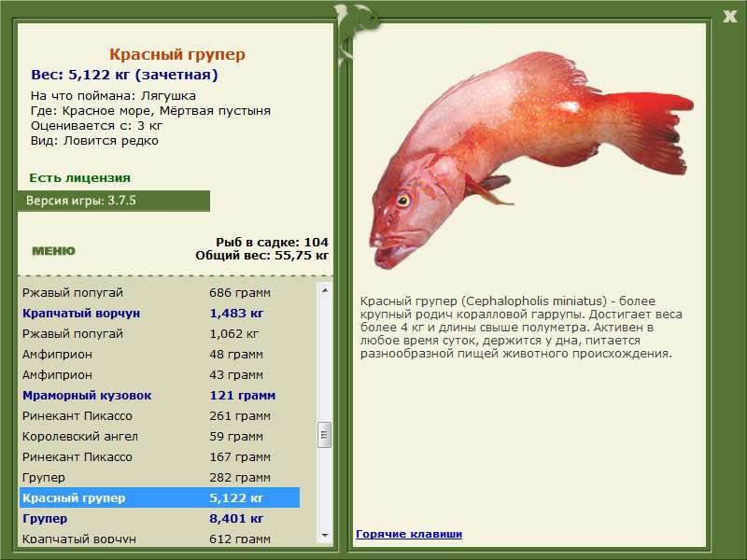This screenshot has height=560, width=747.
Task: Click the Общий вес: 55,75 кг text
Action: click(x=262, y=255)
